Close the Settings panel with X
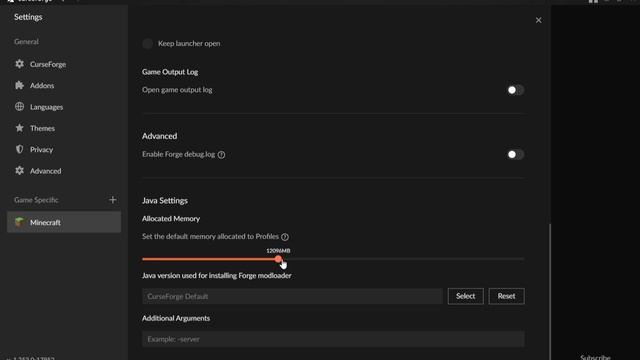640x360 pixels. (x=538, y=20)
